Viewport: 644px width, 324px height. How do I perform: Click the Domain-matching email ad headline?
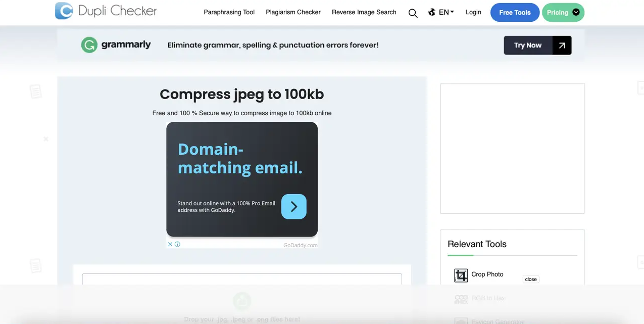(x=240, y=158)
